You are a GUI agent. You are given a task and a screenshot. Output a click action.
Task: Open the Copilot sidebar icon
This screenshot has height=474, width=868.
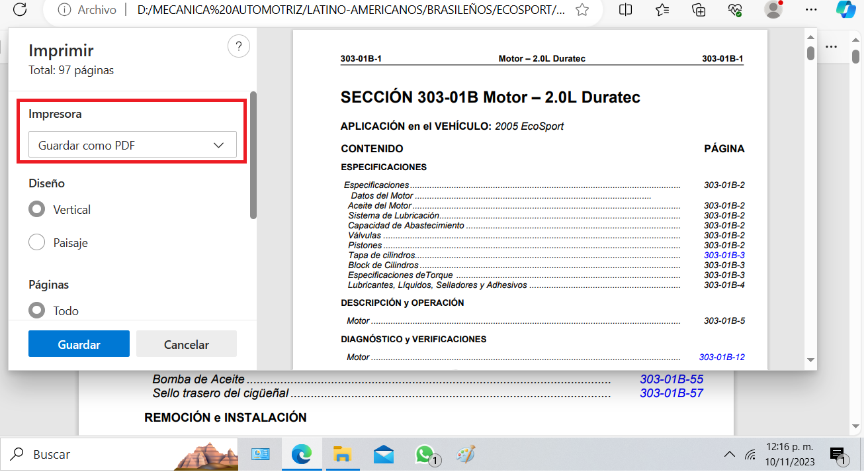[x=846, y=9]
